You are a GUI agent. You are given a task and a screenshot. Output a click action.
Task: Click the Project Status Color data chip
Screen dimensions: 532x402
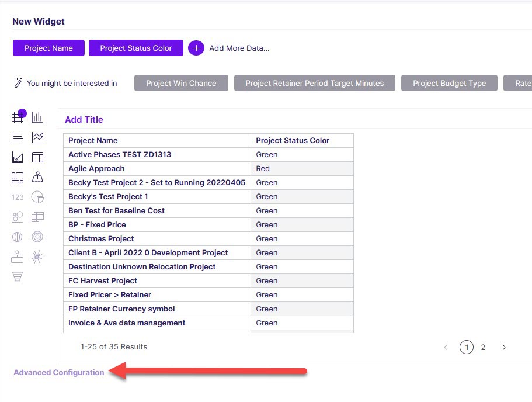pyautogui.click(x=136, y=48)
